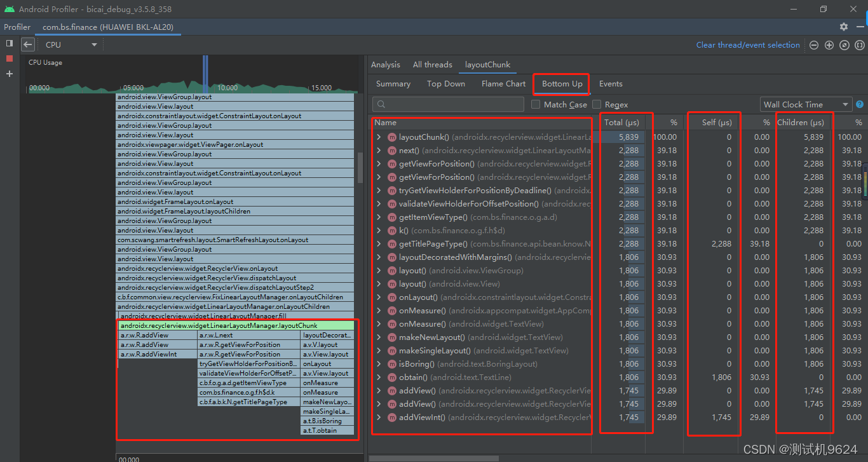This screenshot has width=868, height=462.
Task: Expand the tryGetViewHolderForPositionByDeadline() row
Action: (x=379, y=191)
